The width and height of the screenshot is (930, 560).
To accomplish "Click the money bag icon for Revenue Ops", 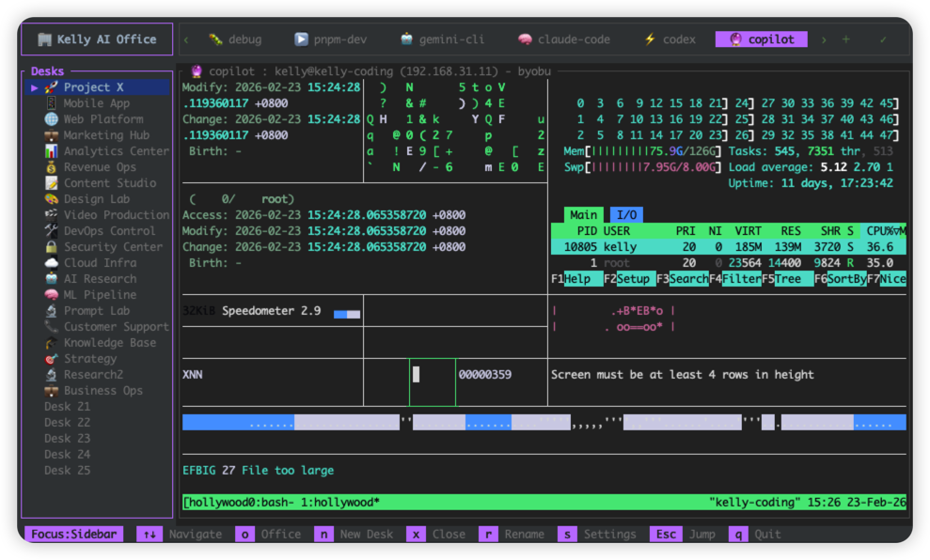I will [x=51, y=167].
